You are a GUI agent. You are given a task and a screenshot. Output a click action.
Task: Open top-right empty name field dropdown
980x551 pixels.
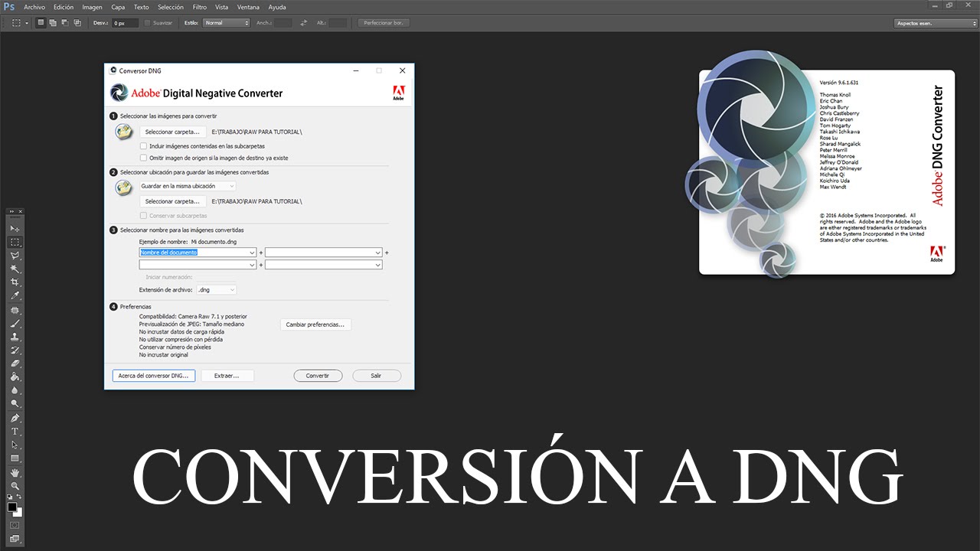pyautogui.click(x=323, y=253)
